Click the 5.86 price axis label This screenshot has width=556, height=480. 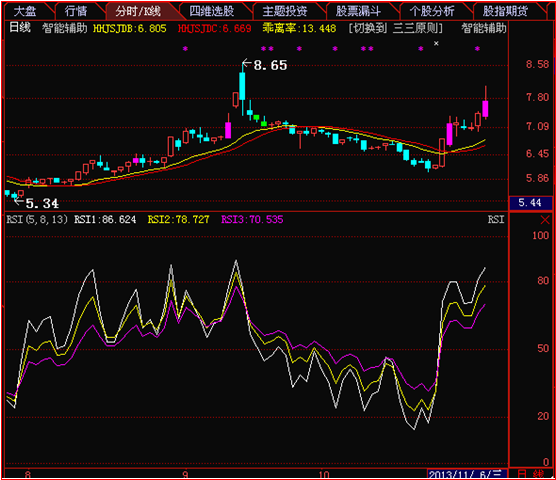[x=538, y=178]
